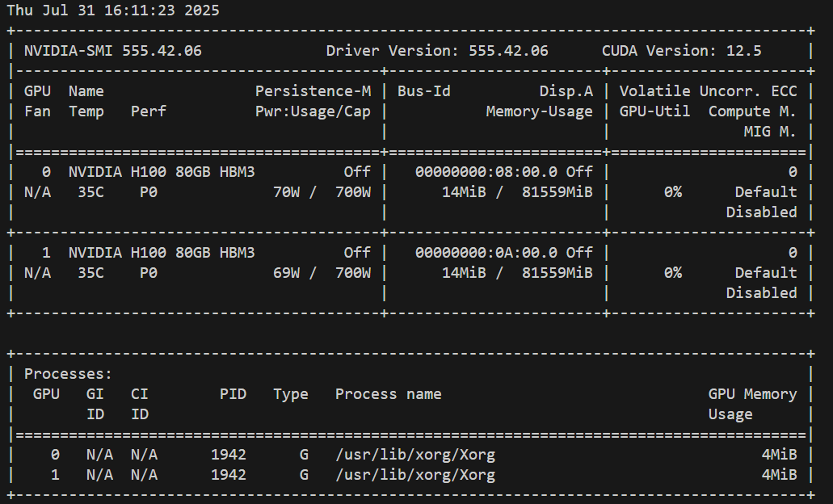Click the "GPU Memory" column header
This screenshot has height=504, width=833.
tap(753, 394)
